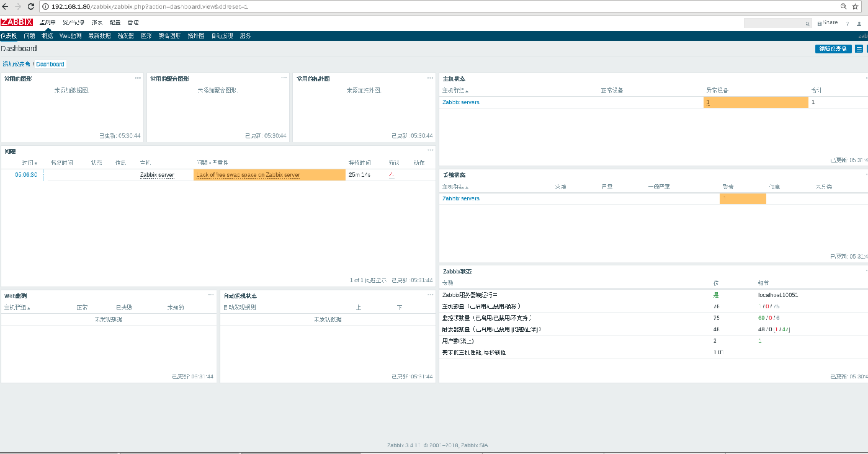Click browser reload button
Screen dimensions: 868x454
point(32,6)
